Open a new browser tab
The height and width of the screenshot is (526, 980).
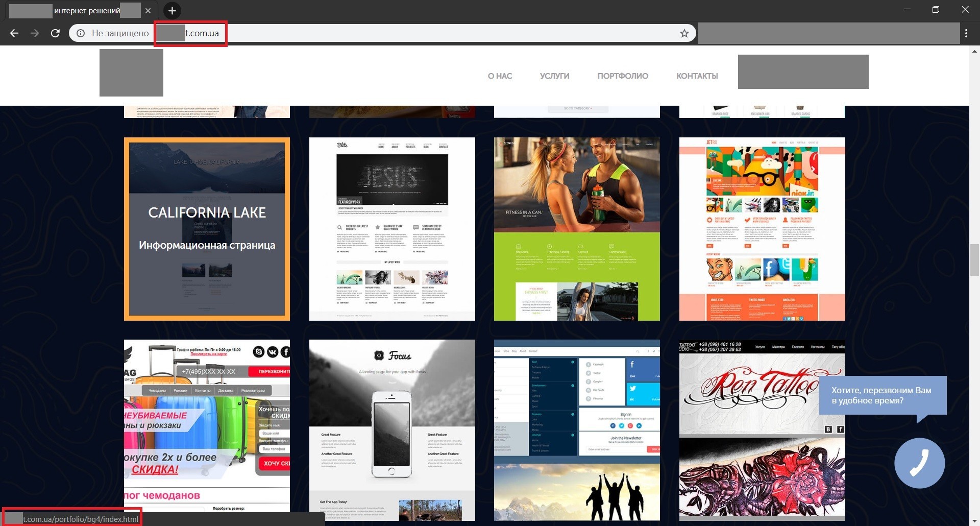172,11
